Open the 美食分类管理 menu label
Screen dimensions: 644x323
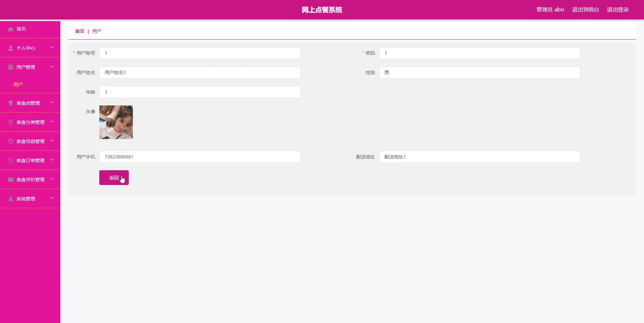(x=31, y=123)
